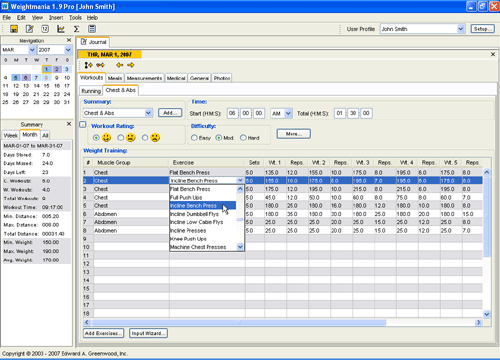The height and width of the screenshot is (360, 500).
Task: Open the month MAR dropdown
Action: click(x=32, y=50)
